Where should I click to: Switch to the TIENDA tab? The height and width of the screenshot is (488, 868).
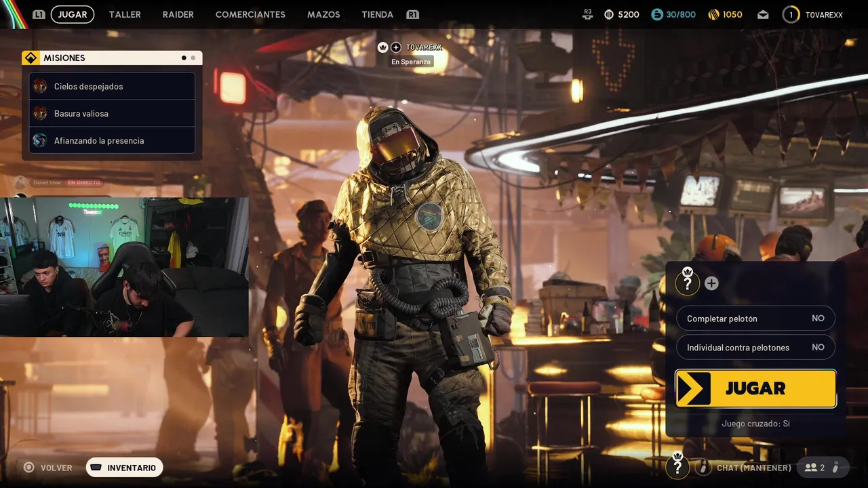[378, 14]
